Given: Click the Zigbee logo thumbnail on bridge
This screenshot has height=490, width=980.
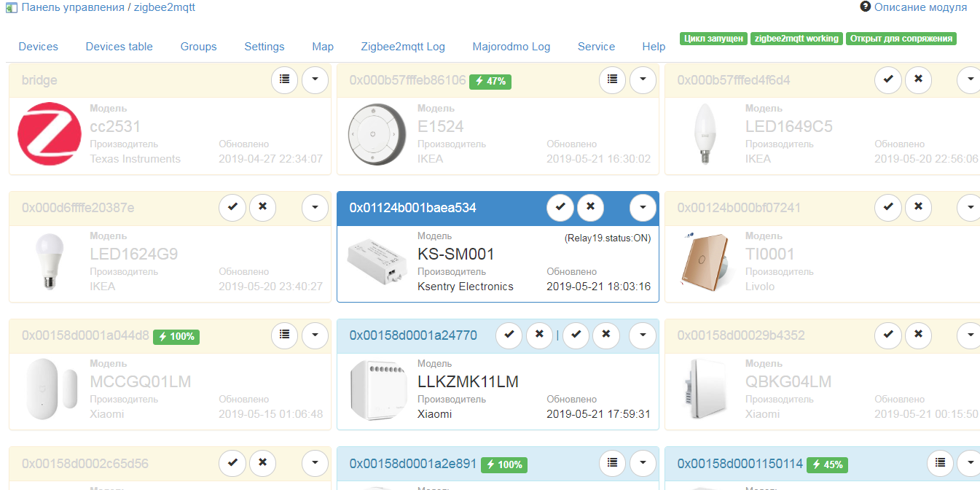Looking at the screenshot, I should (49, 134).
